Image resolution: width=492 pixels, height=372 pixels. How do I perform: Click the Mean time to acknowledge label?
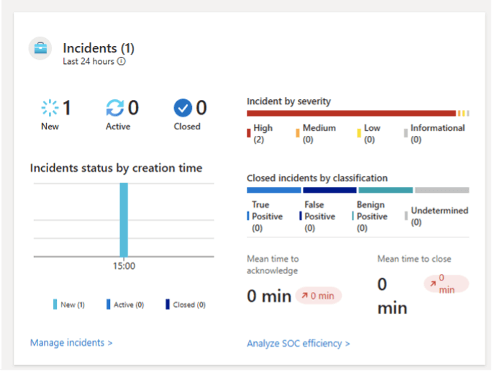[x=273, y=265]
